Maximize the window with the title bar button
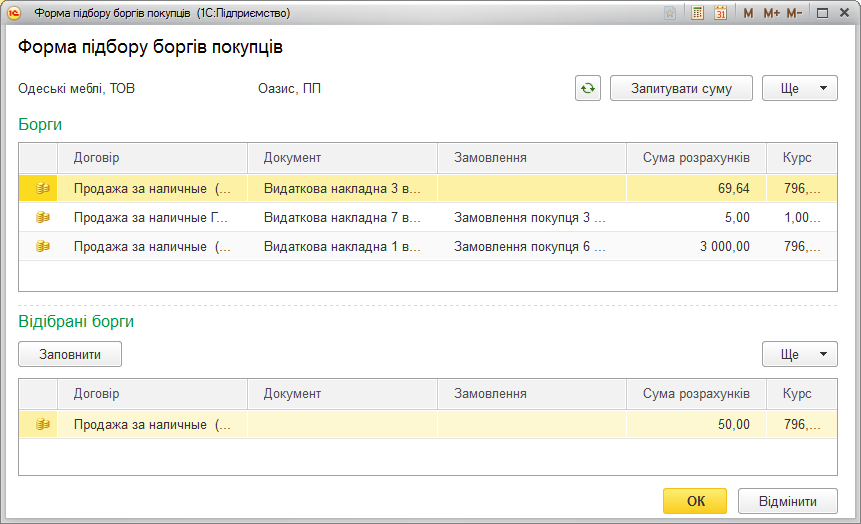The image size is (861, 524). (822, 13)
